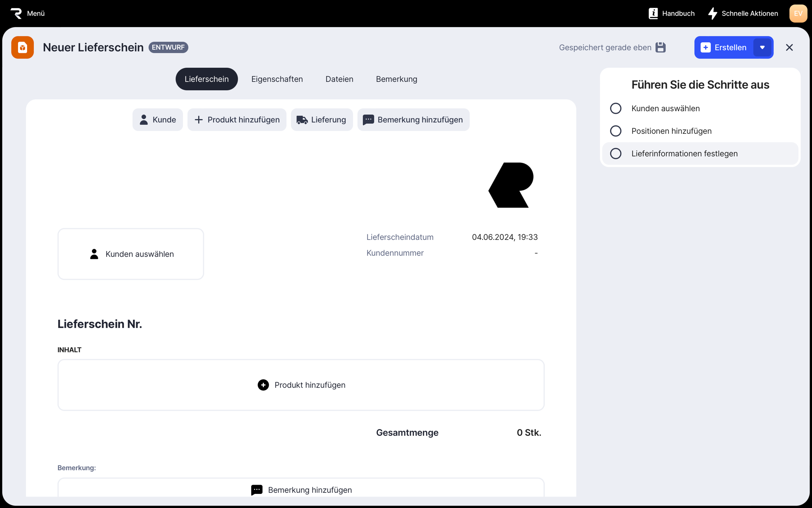Click the company logo on the document

(511, 185)
